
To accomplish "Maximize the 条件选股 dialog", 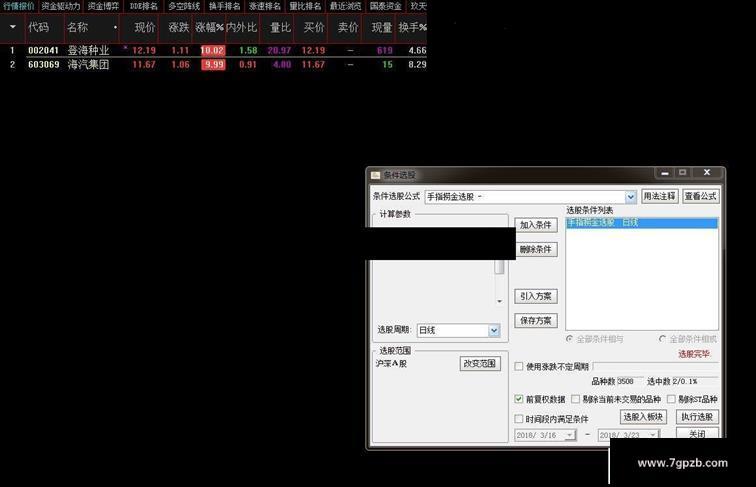I will tap(683, 173).
